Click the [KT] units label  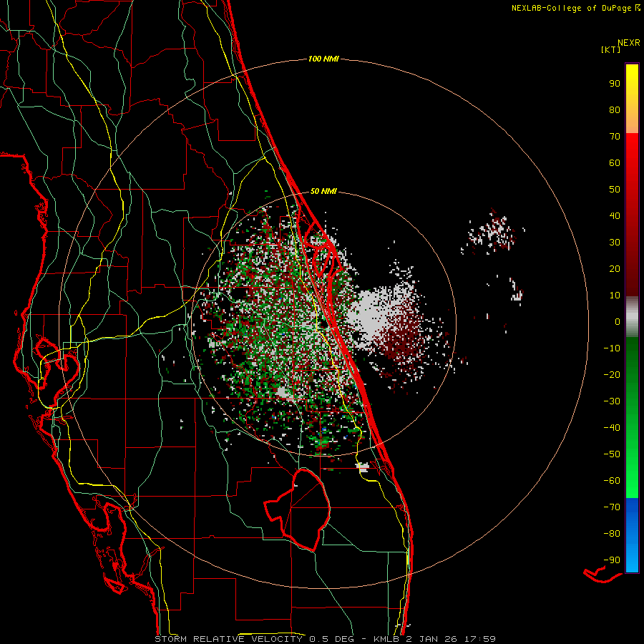point(610,49)
